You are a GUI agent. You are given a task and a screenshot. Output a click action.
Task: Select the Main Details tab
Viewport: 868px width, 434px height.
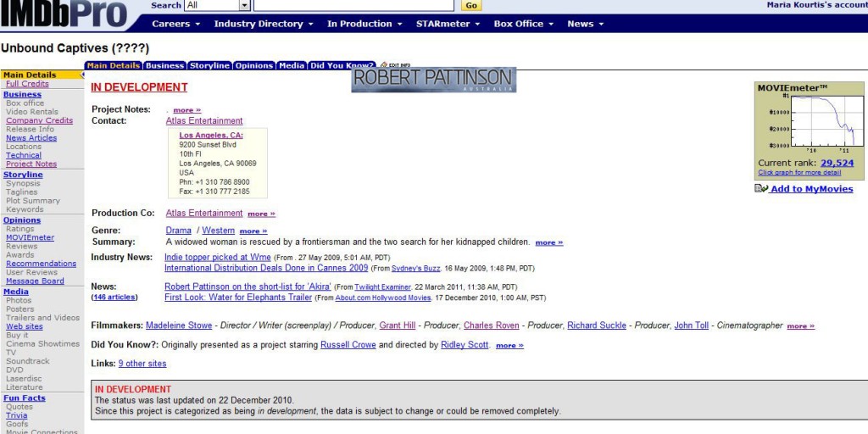click(x=114, y=65)
